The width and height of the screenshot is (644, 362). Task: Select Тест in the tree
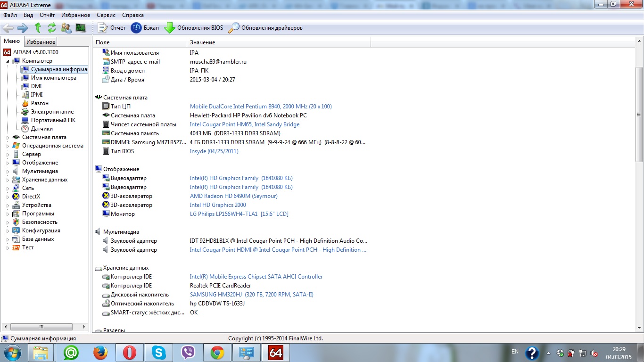pyautogui.click(x=28, y=247)
